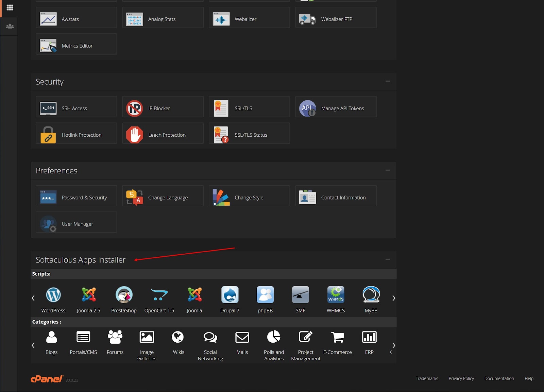544x392 pixels.
Task: Select the OpenCart 1.5 script
Action: click(159, 299)
